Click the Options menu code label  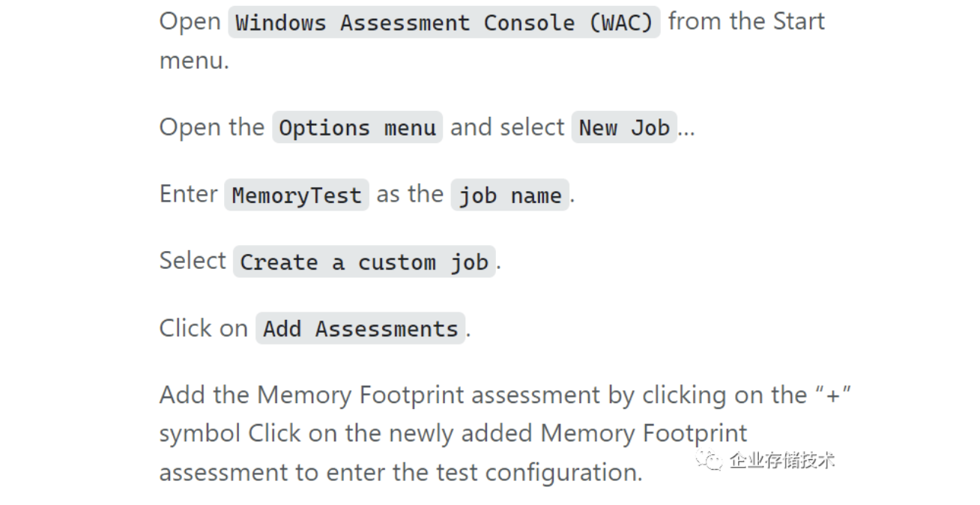[x=357, y=128]
